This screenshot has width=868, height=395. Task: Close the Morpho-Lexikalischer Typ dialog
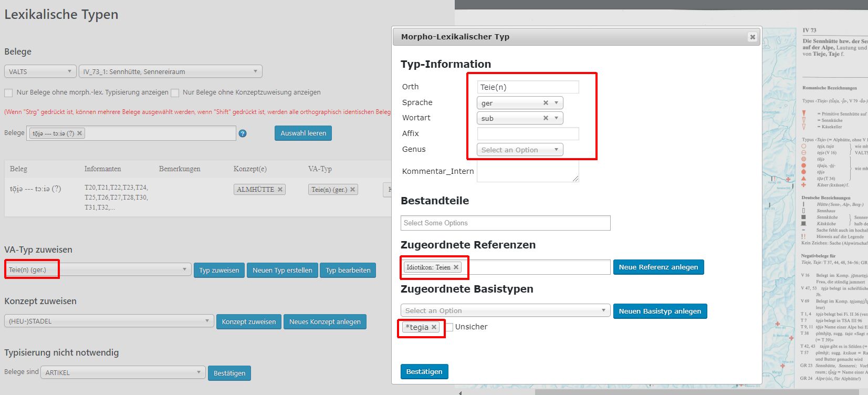[752, 37]
